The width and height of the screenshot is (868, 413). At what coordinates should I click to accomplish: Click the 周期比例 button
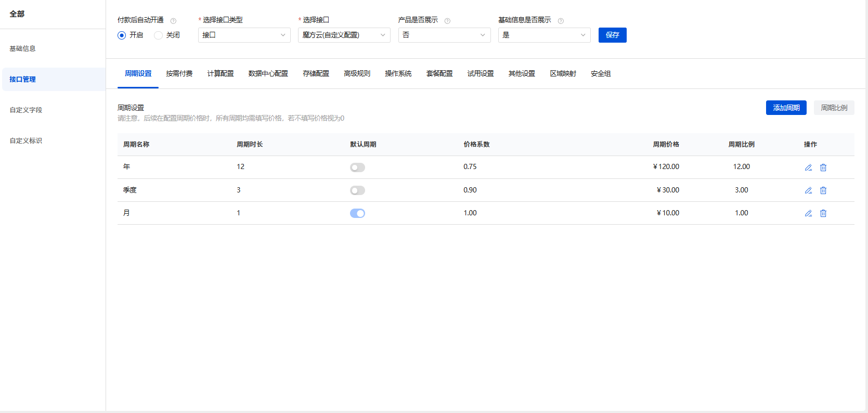pyautogui.click(x=834, y=108)
